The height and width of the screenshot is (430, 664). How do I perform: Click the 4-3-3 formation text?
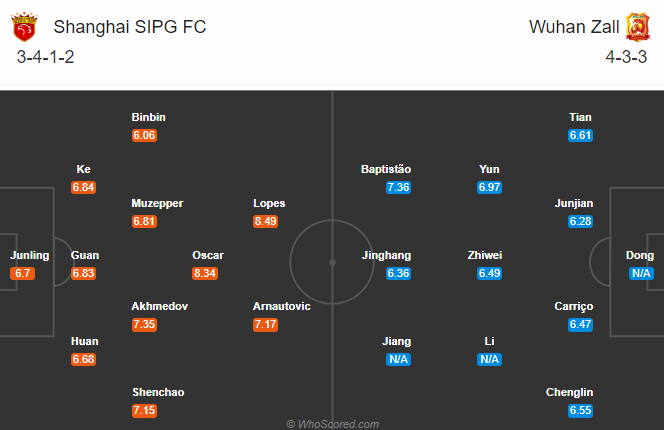626,57
